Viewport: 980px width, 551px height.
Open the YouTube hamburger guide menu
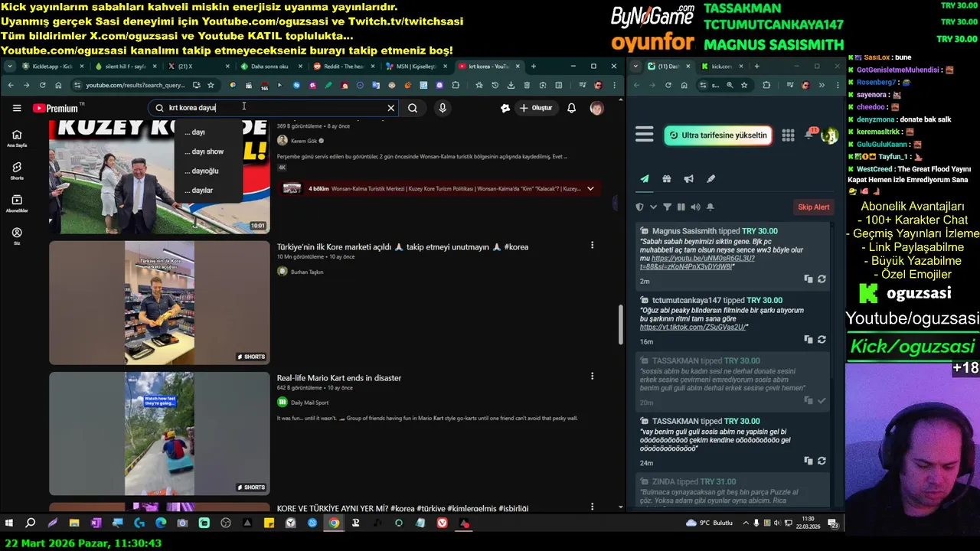(17, 108)
